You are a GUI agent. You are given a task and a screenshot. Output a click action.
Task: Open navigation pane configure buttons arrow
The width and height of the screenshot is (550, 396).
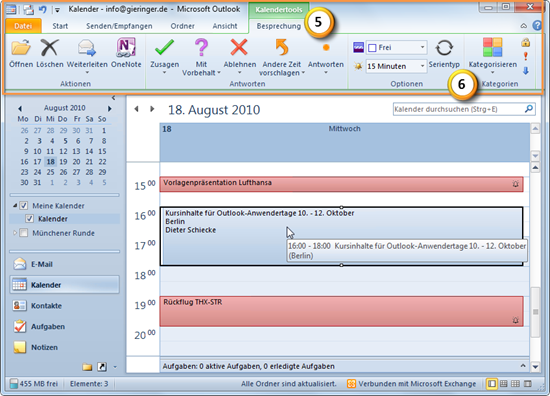point(115,367)
